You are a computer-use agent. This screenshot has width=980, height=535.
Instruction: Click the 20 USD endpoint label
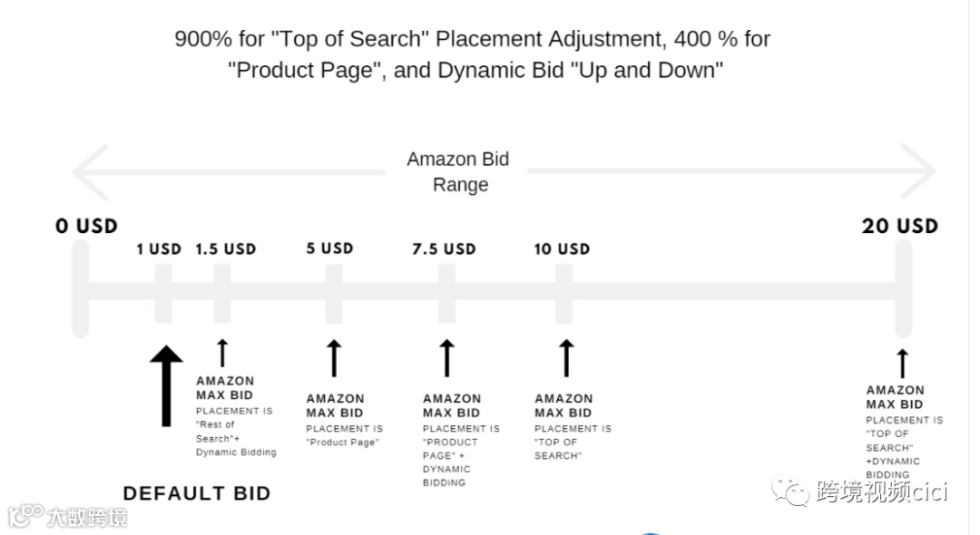(899, 226)
